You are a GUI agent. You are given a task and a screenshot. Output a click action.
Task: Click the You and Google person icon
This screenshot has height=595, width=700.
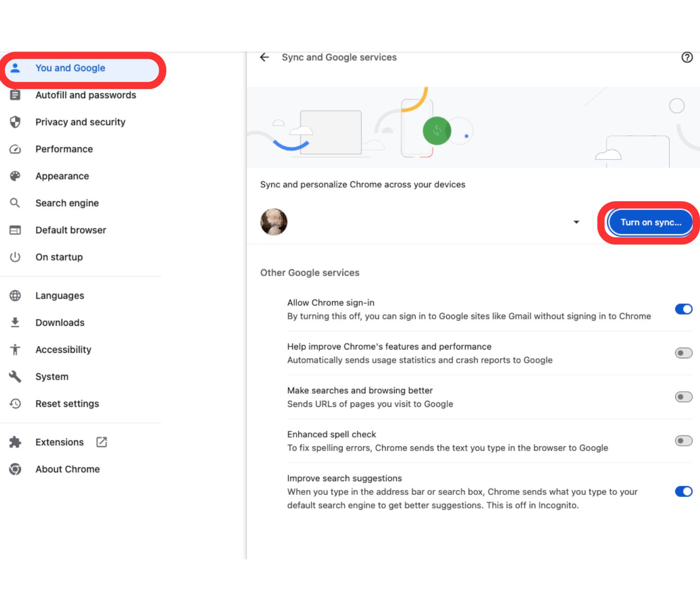[16, 68]
